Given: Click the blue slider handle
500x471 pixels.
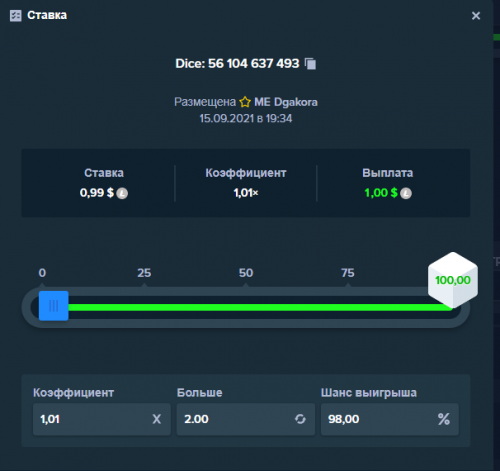Looking at the screenshot, I should (54, 306).
